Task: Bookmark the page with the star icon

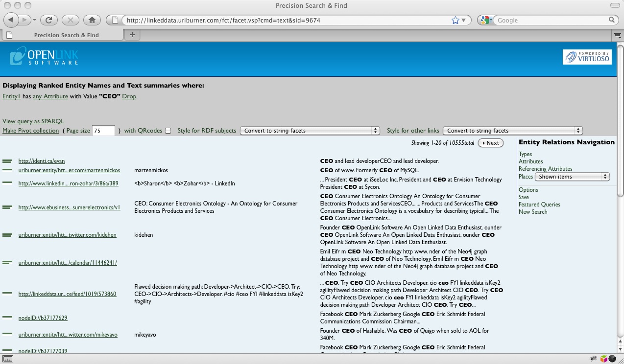Action: coord(455,20)
